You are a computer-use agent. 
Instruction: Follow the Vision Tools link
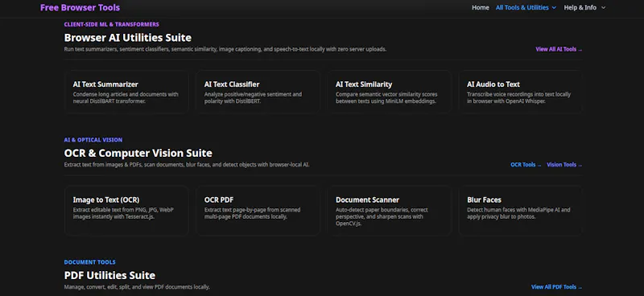[564, 165]
